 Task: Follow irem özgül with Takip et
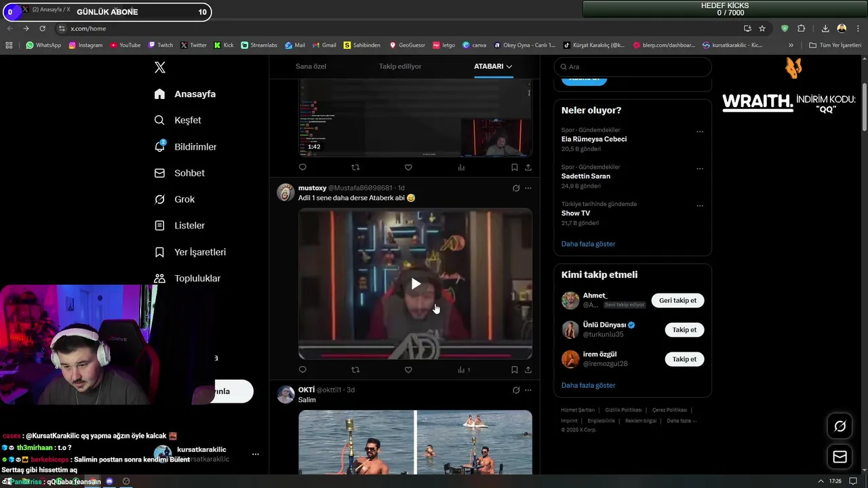(684, 359)
